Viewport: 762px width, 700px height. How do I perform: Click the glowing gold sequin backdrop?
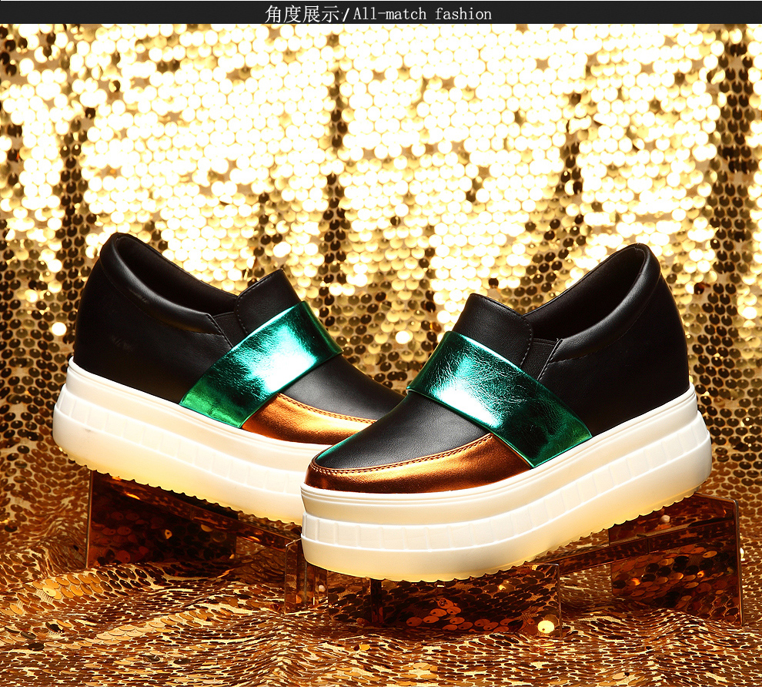coord(385,139)
